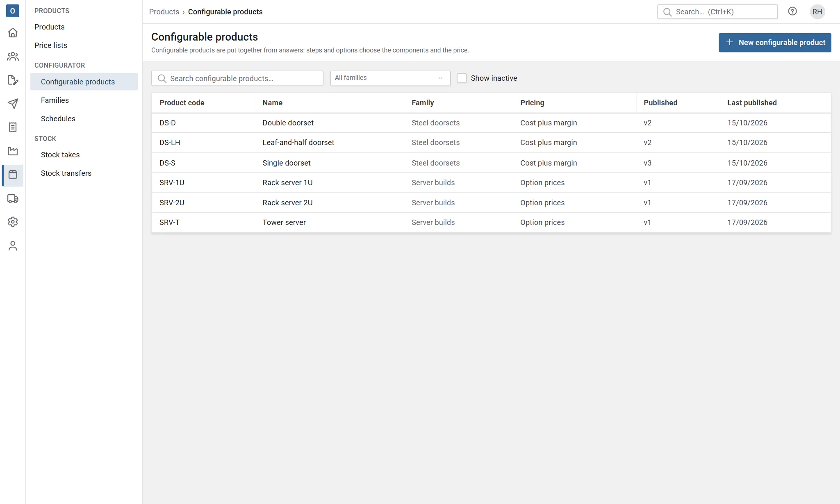Open the document edit icon in sidebar

(13, 80)
